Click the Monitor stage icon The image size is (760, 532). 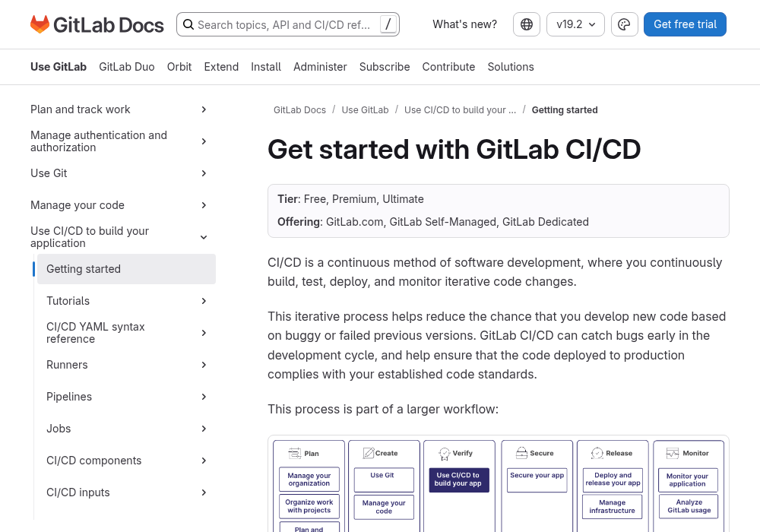click(673, 453)
